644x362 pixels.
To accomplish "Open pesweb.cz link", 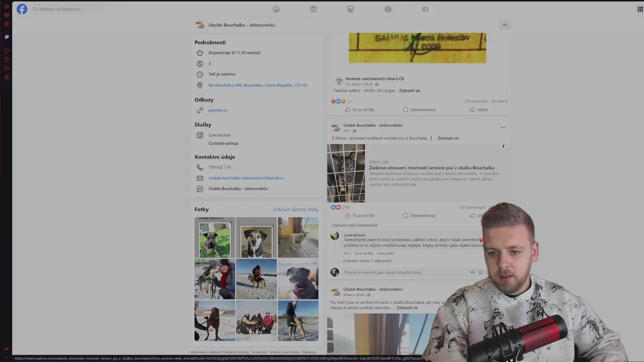I will pyautogui.click(x=218, y=110).
